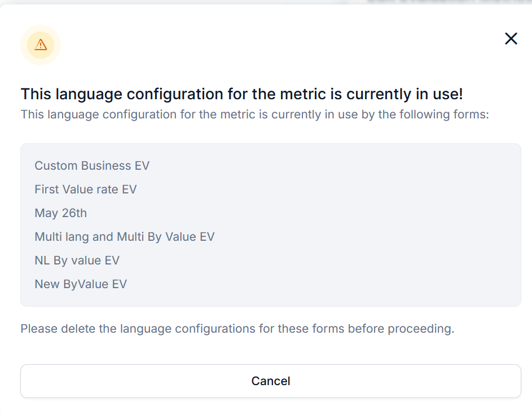Click the subtitle ending with 'following forms:'

254,114
